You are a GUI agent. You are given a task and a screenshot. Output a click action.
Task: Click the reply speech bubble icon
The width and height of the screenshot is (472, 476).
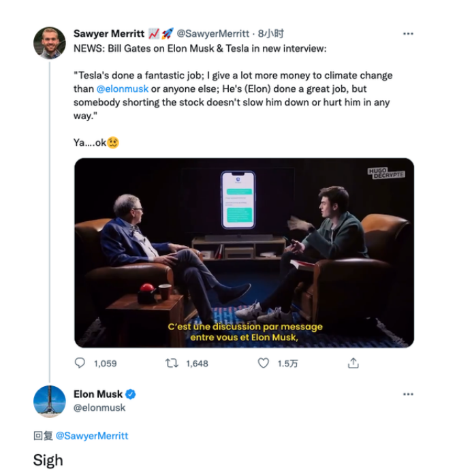click(80, 364)
